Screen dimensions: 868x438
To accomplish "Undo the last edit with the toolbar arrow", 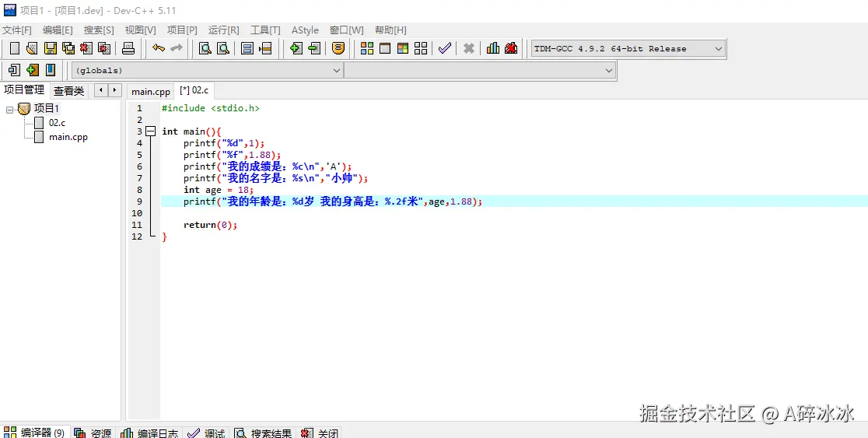I will 159,48.
